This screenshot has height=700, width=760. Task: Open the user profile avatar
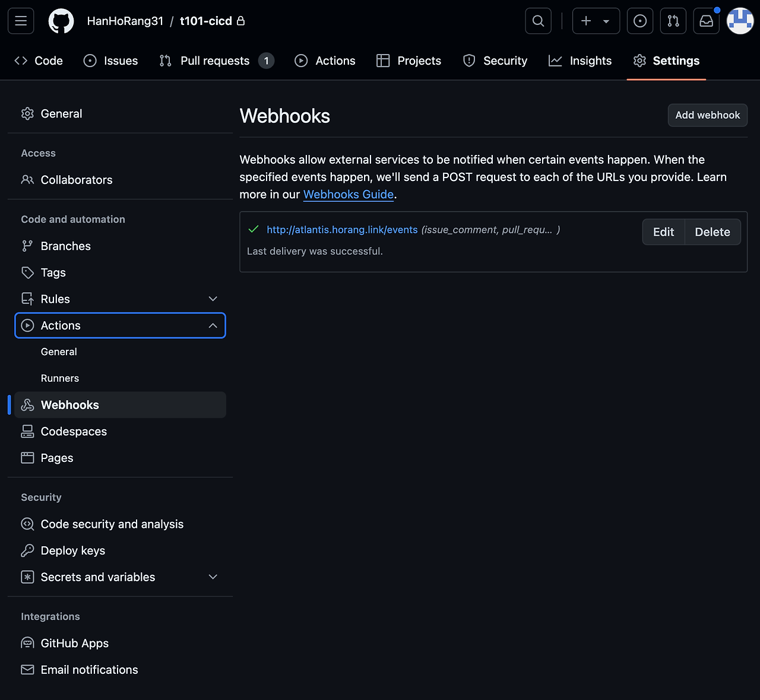pyautogui.click(x=740, y=21)
